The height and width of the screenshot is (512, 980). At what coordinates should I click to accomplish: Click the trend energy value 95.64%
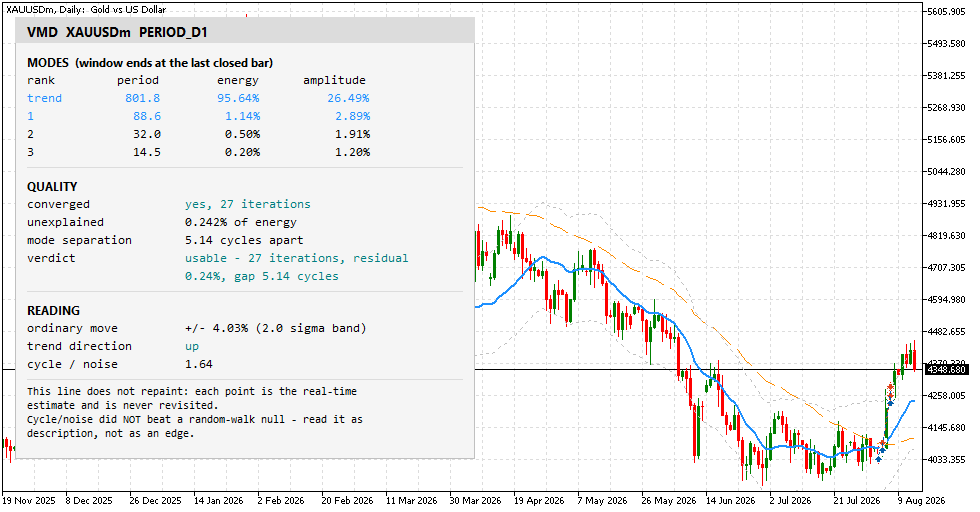click(238, 98)
